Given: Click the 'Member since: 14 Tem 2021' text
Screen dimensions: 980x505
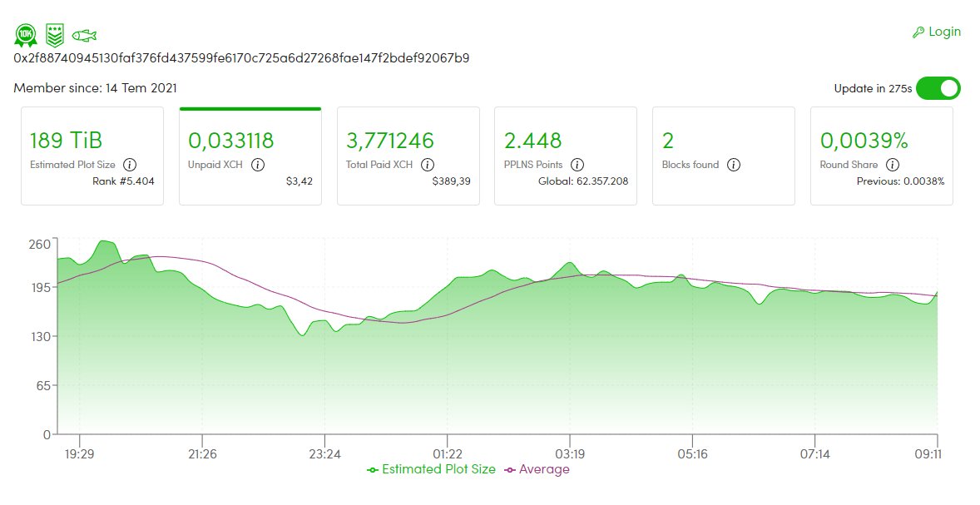Looking at the screenshot, I should pos(95,88).
